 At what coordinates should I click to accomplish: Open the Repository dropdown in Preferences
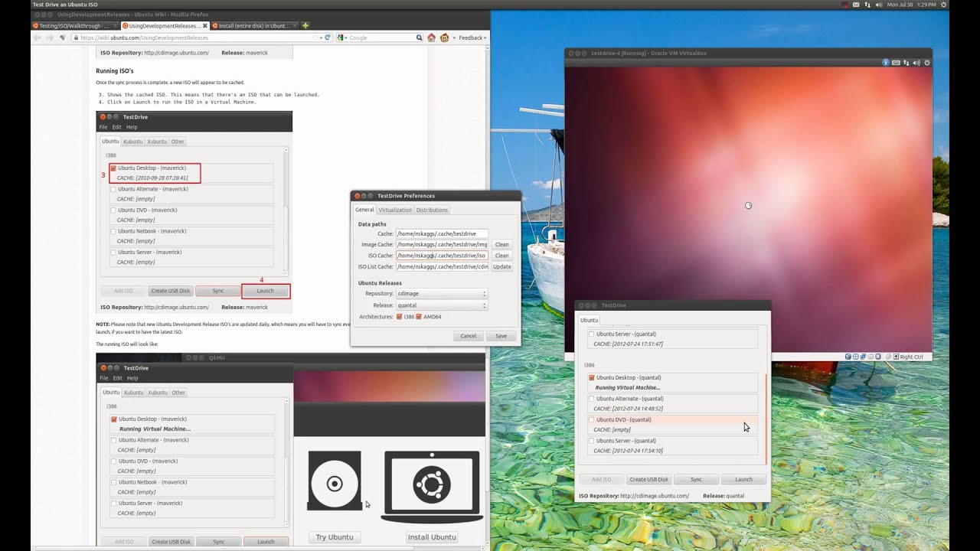(x=442, y=294)
